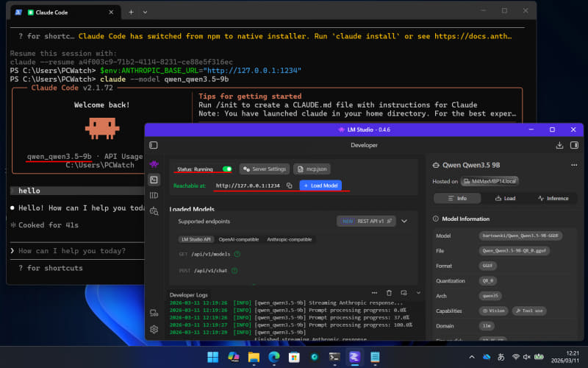The width and height of the screenshot is (588, 368).
Task: Toggle the right sidebar panel icon
Action: point(574,145)
